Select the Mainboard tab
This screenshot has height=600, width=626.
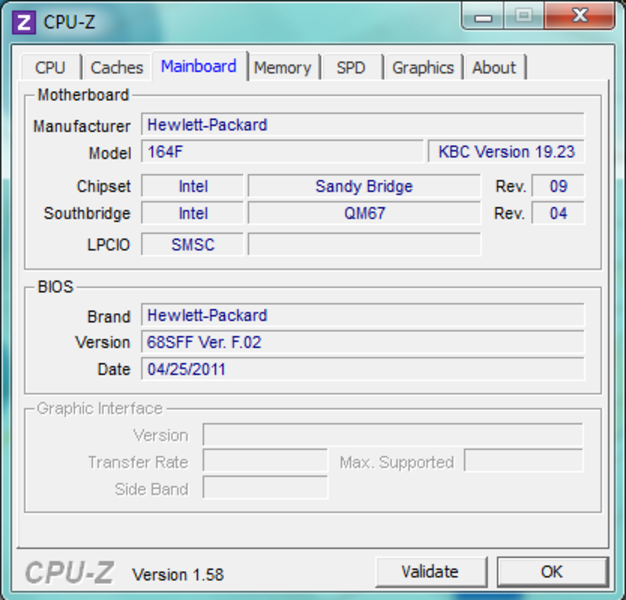coord(199,66)
